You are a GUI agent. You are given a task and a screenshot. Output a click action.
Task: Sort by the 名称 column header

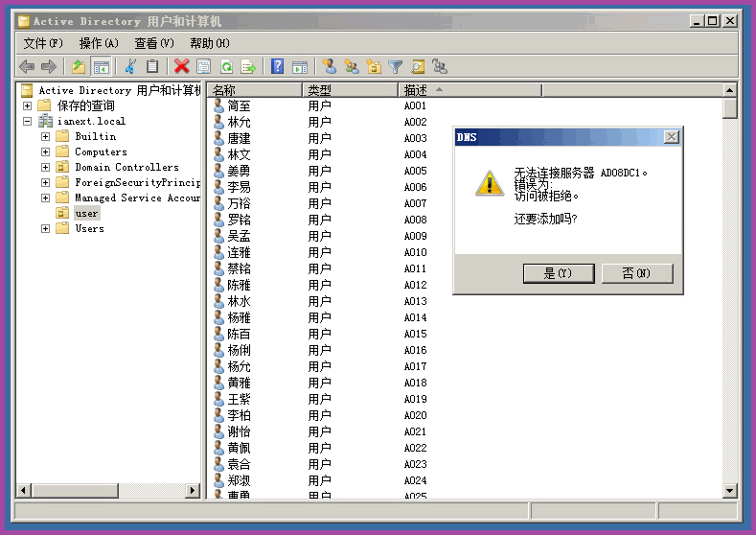255,90
